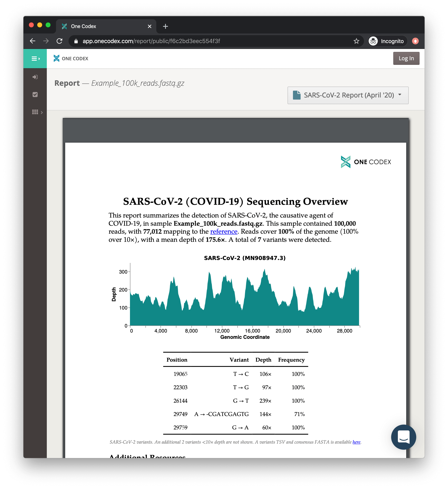The height and width of the screenshot is (489, 448).
Task: Click the Position column header
Action: pyautogui.click(x=177, y=360)
